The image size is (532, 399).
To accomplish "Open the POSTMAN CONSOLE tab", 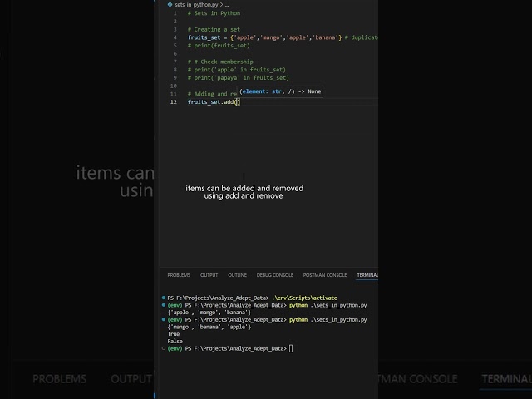I will [325, 275].
